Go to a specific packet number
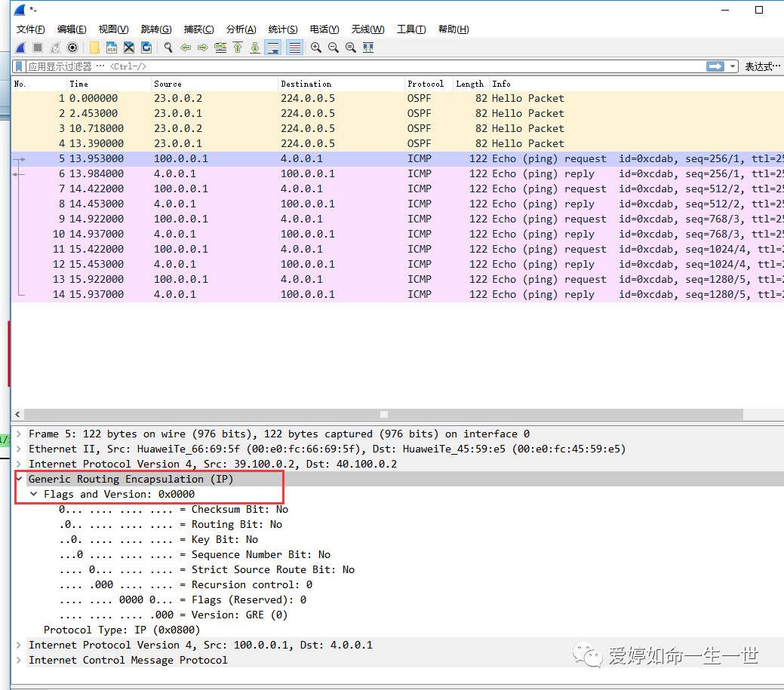The height and width of the screenshot is (690, 784). point(220,48)
